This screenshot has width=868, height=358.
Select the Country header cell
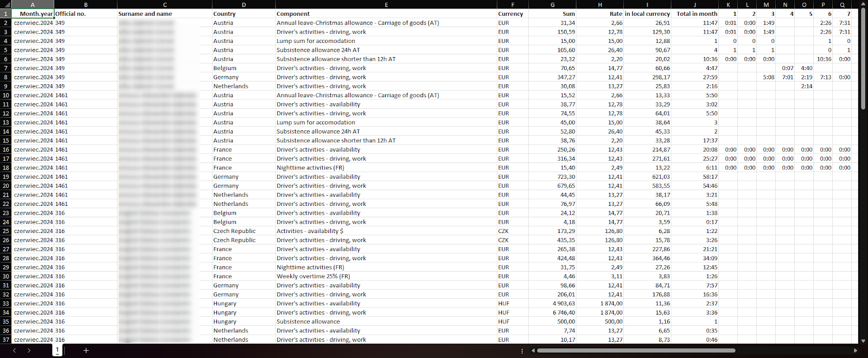tap(244, 14)
